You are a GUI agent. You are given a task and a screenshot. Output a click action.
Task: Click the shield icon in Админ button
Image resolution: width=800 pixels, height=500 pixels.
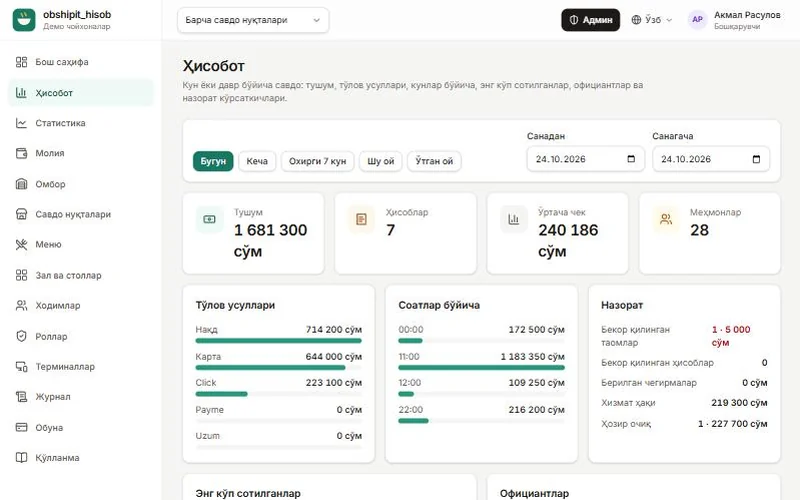[x=574, y=20]
